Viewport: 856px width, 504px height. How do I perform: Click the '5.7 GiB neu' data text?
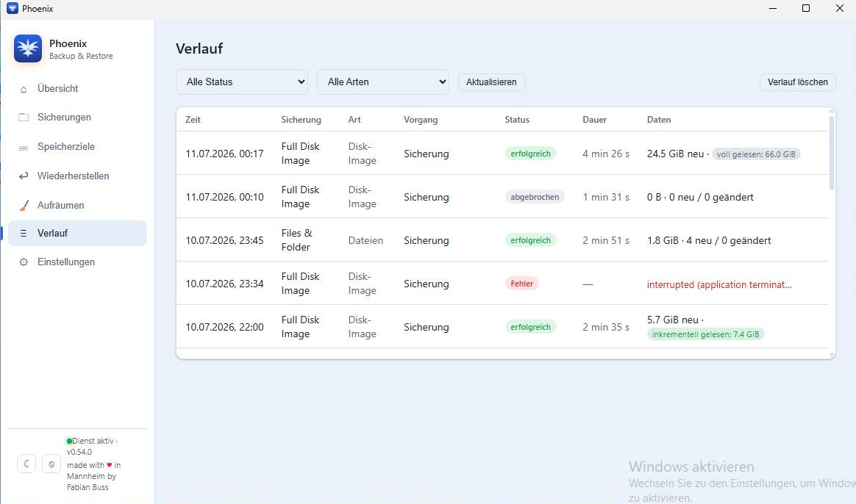coord(673,320)
